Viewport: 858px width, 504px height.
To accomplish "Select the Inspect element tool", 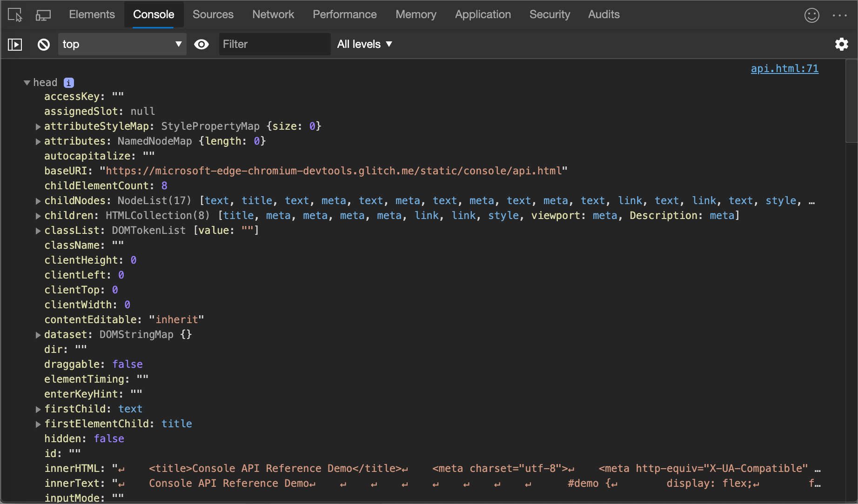I will click(14, 14).
